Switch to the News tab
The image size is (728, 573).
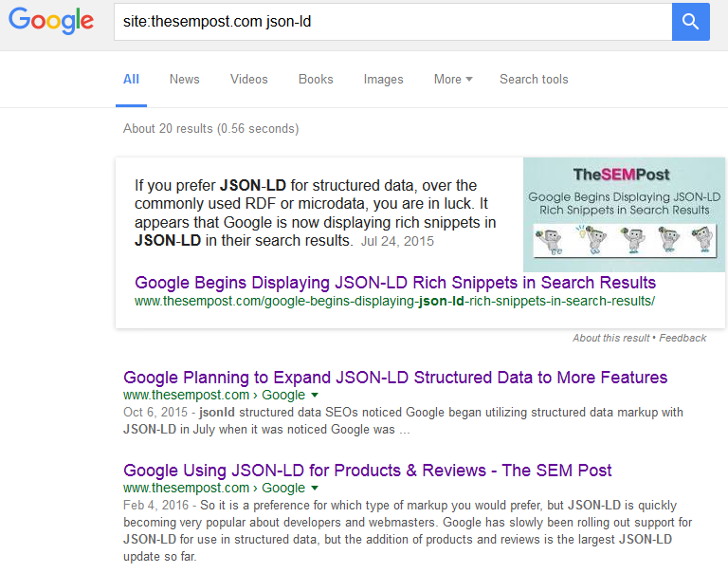[x=184, y=80]
